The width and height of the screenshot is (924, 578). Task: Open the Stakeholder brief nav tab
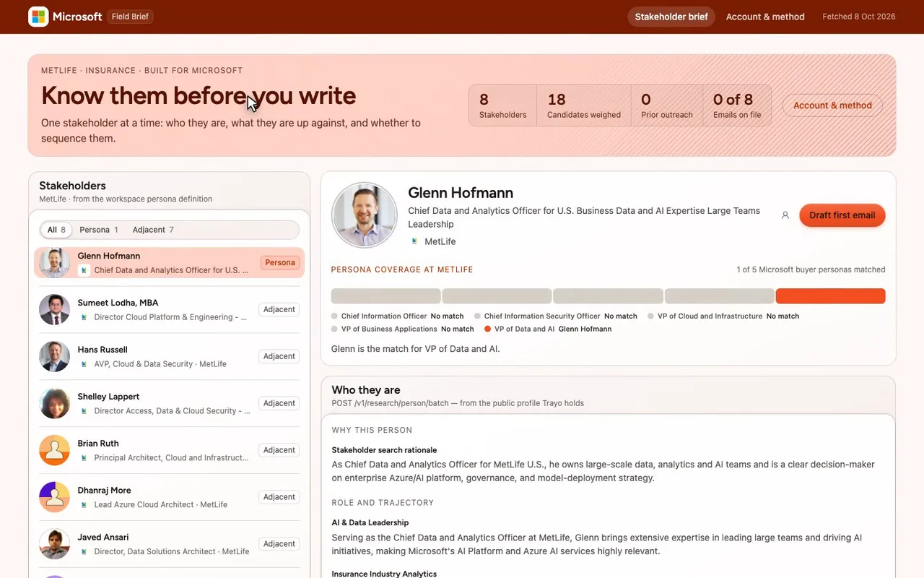tap(671, 17)
